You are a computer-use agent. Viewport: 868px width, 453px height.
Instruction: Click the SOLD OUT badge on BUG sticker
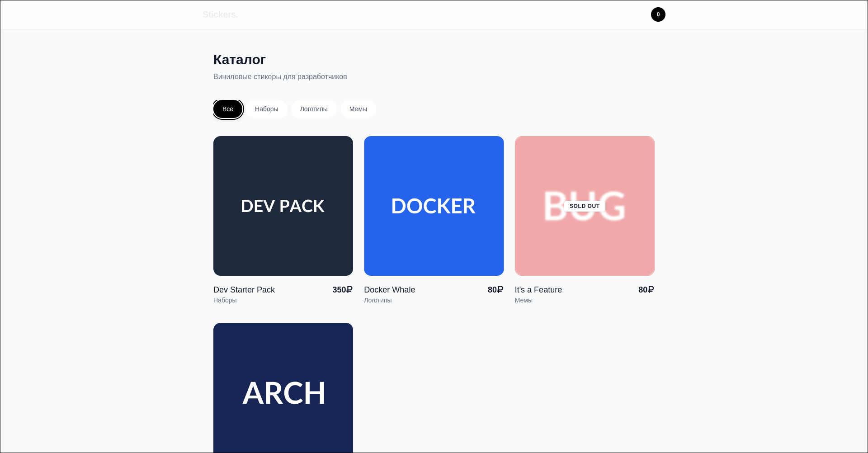pos(585,206)
